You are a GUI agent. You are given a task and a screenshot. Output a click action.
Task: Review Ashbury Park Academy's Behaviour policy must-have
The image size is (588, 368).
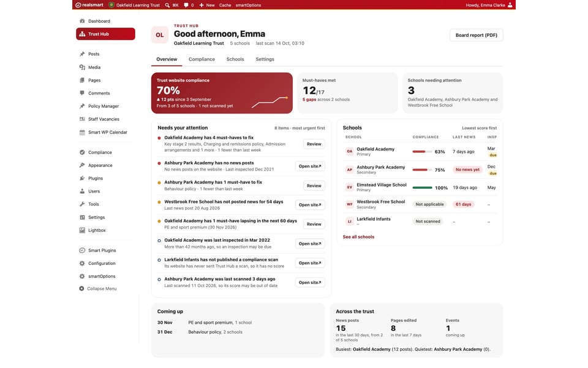tap(314, 186)
